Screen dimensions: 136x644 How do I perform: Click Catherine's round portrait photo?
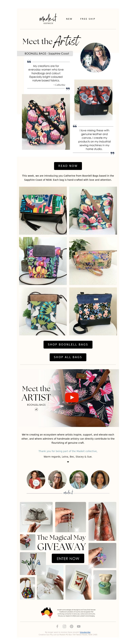click(95, 58)
